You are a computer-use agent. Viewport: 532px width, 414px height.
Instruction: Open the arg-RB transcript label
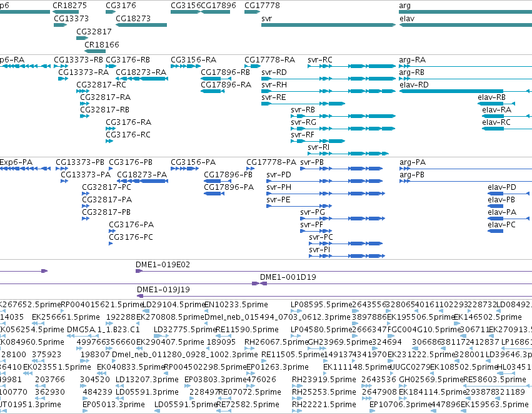[411, 72]
